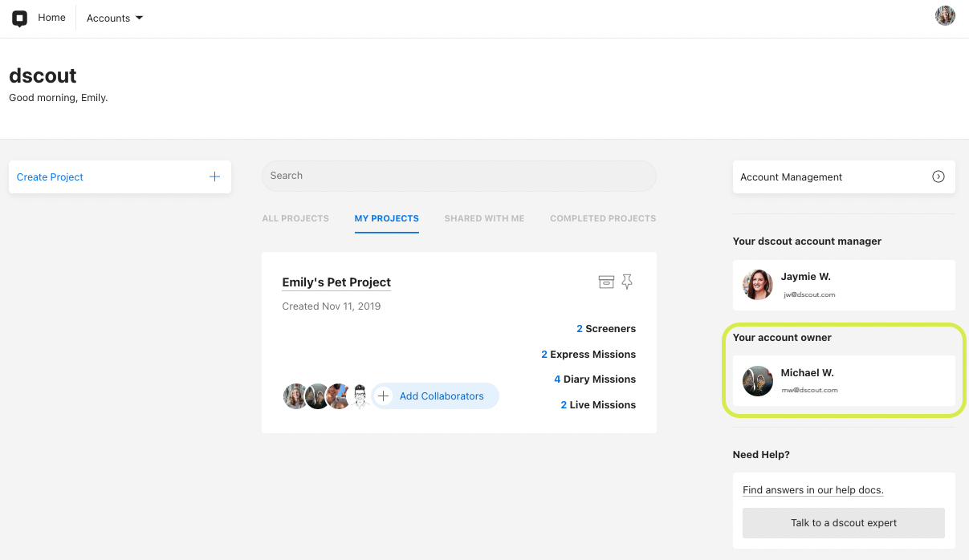
Task: Click the sketched-face collaborator avatar
Action: pyautogui.click(x=360, y=396)
